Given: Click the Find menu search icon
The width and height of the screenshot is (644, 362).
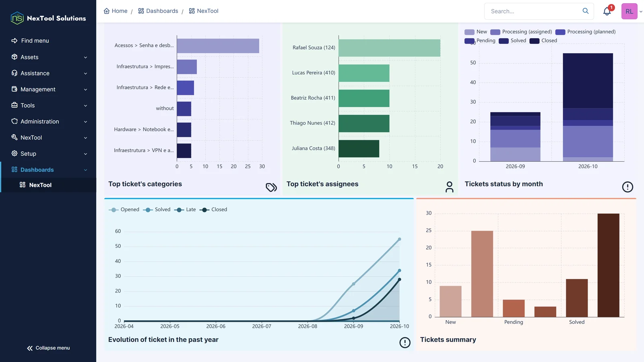Looking at the screenshot, I should tap(14, 41).
